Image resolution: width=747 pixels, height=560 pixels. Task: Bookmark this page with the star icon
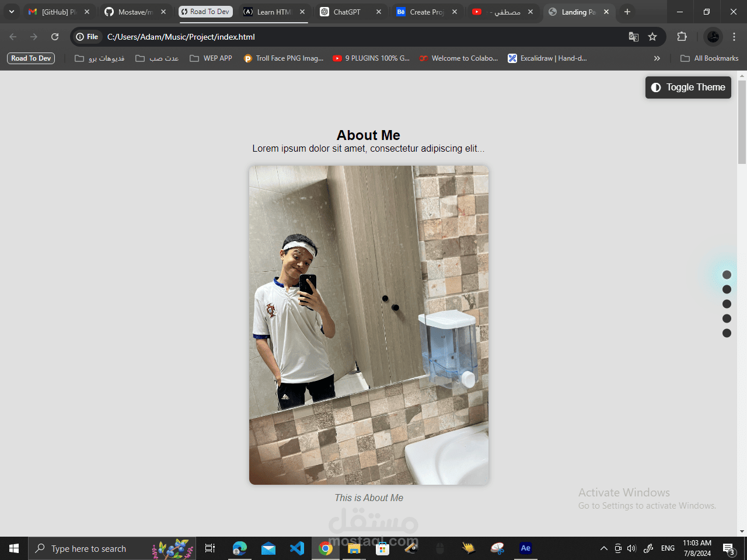(652, 37)
